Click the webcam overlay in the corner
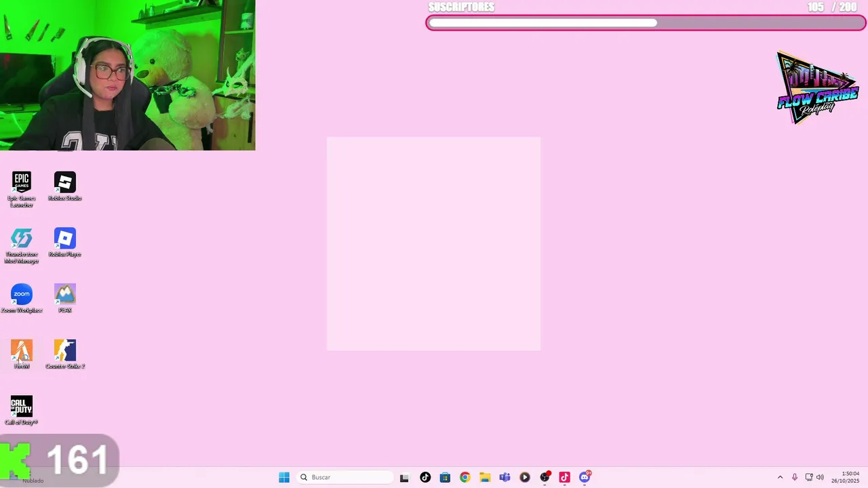 [127, 75]
